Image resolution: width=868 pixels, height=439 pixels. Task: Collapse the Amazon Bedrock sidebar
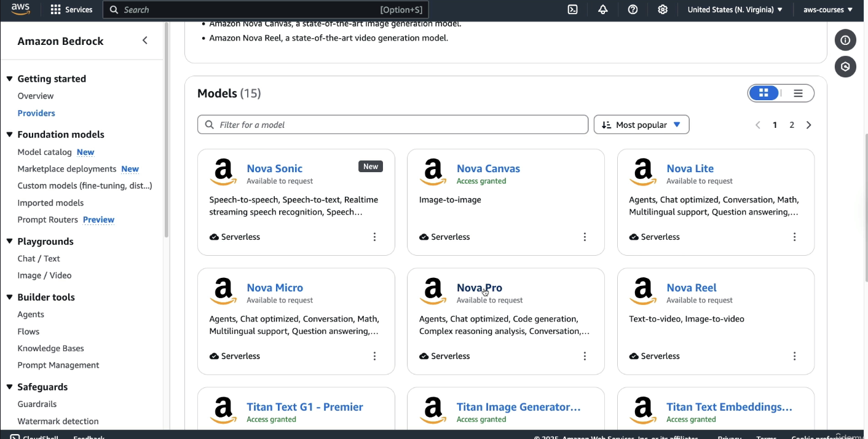pos(145,41)
